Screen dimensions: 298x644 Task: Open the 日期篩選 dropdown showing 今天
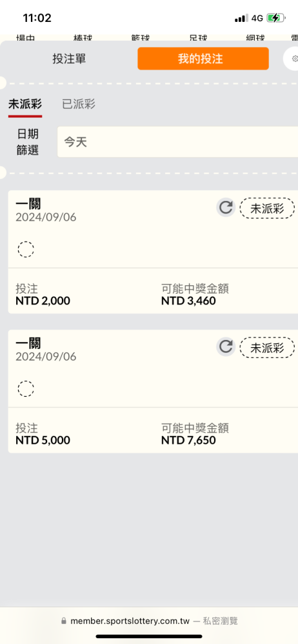(x=177, y=142)
